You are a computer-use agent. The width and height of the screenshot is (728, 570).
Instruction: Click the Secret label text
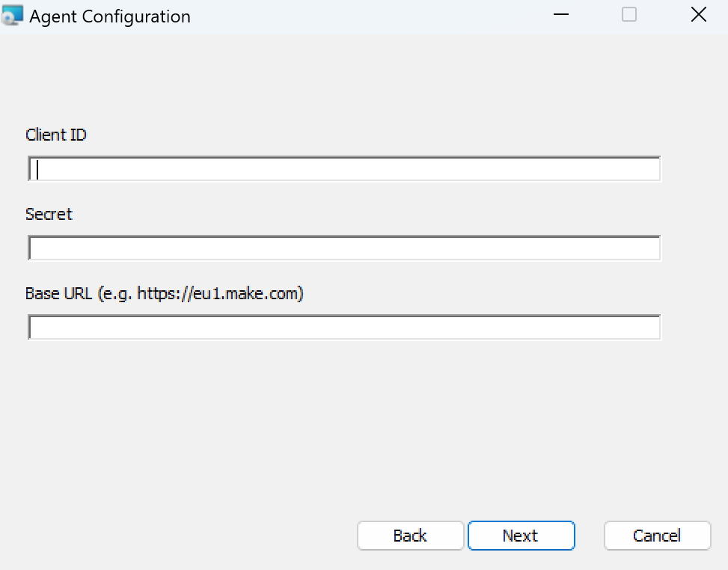pyautogui.click(x=49, y=215)
